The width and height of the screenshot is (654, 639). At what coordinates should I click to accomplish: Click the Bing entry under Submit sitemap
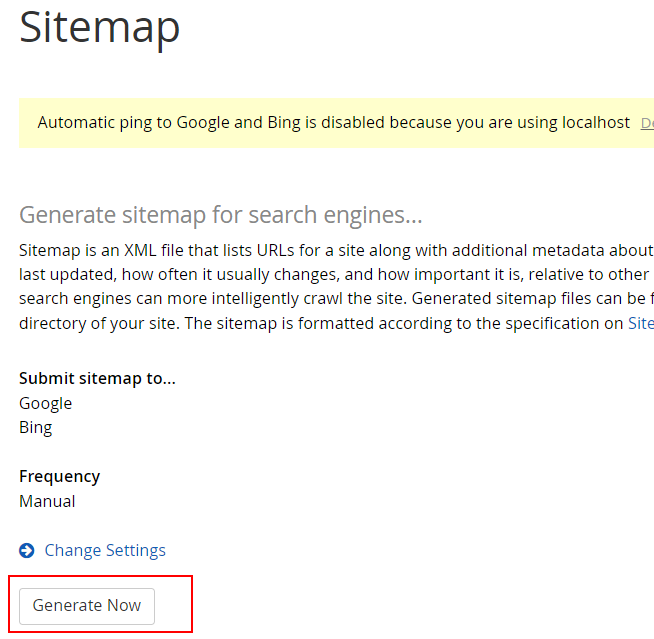pyautogui.click(x=35, y=428)
